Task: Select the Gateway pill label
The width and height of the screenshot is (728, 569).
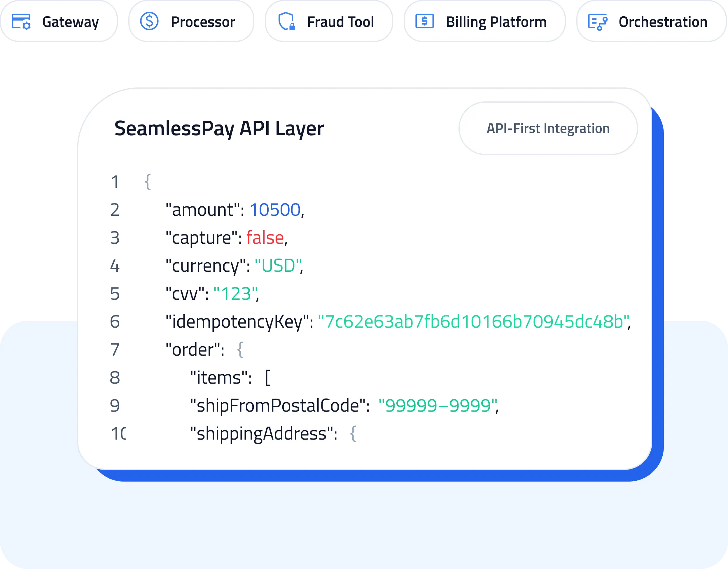Action: pyautogui.click(x=70, y=22)
